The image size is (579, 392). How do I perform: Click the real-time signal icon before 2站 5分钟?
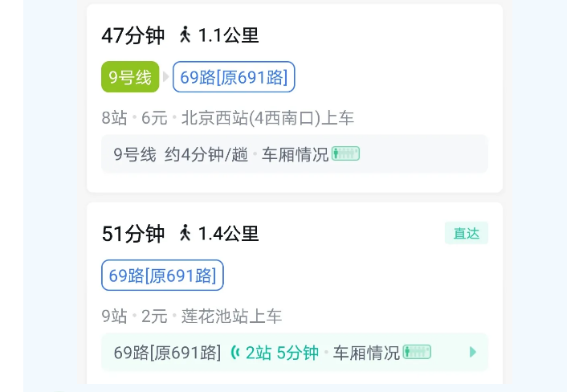(x=235, y=352)
